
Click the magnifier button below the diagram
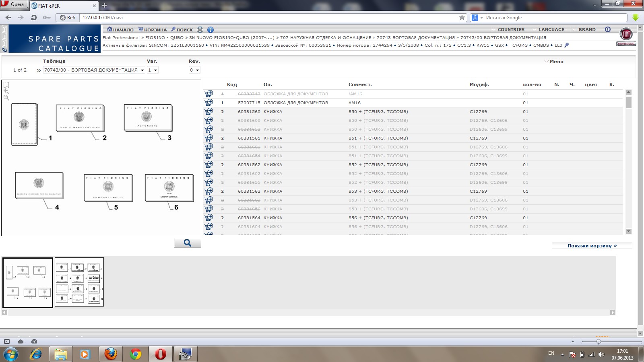187,243
